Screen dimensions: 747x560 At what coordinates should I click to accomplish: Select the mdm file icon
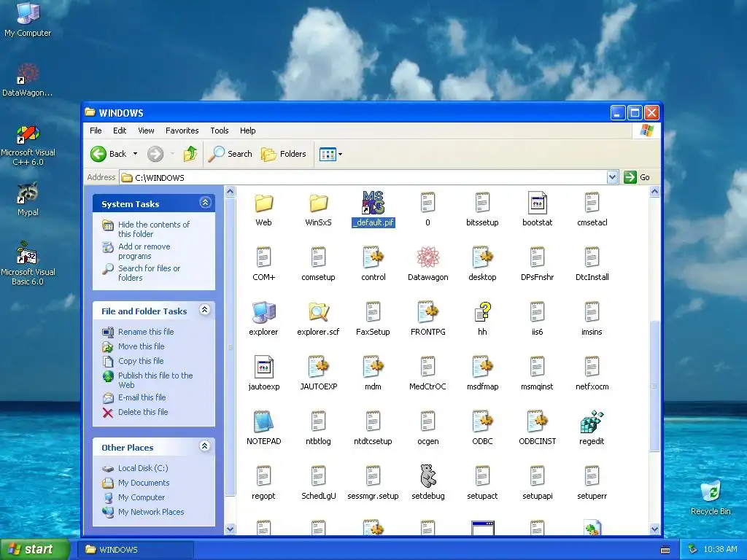373,373
